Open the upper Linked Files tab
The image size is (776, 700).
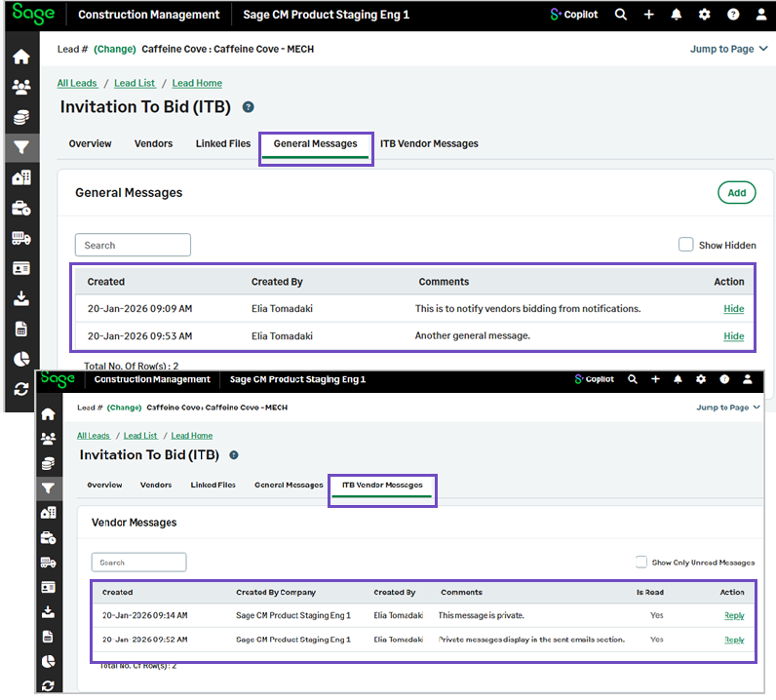(223, 143)
